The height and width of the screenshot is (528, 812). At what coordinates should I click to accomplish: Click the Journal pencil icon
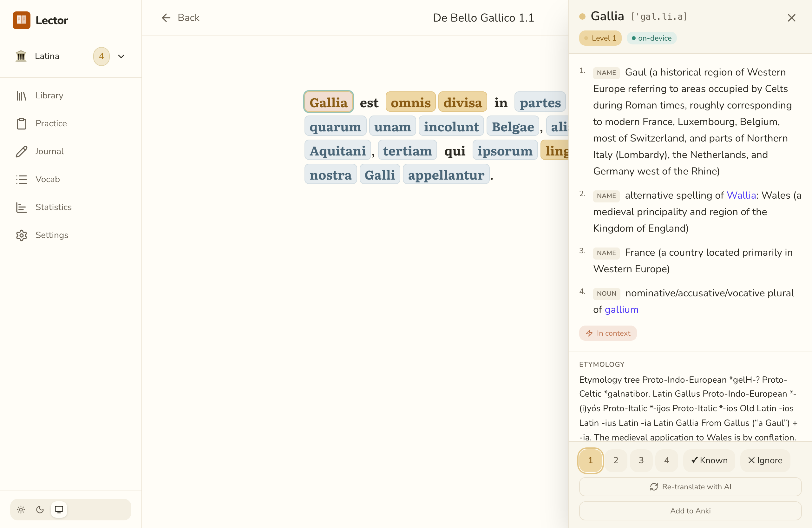(22, 152)
